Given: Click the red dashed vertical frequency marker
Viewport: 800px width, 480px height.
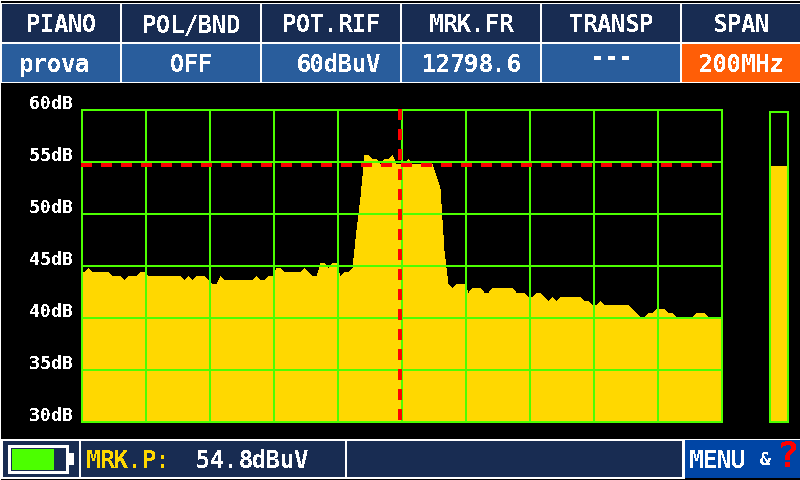Looking at the screenshot, I should point(400,265).
